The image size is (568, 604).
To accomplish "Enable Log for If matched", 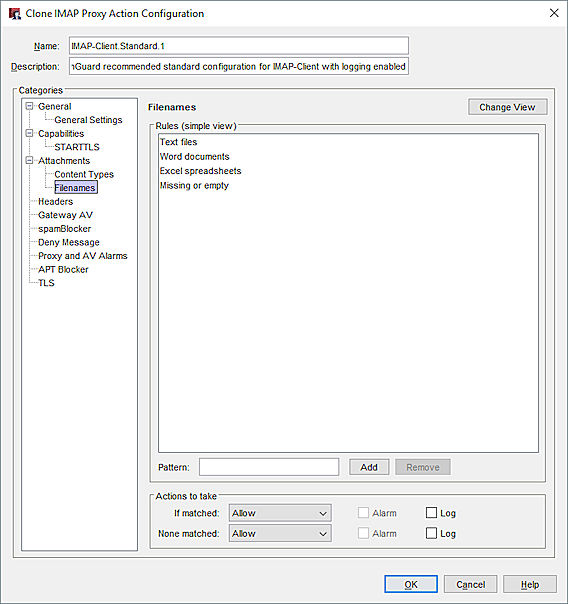I will (431, 513).
